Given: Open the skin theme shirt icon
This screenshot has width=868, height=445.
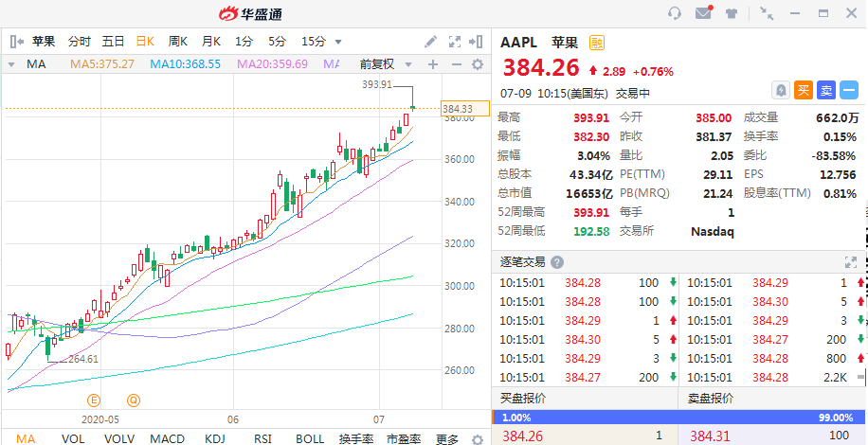Looking at the screenshot, I should (732, 14).
